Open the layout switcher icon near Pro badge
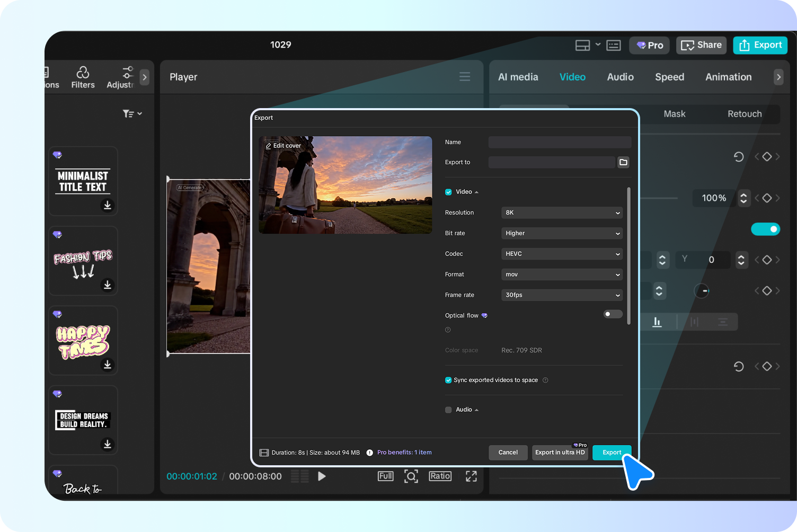This screenshot has height=532, width=797. pos(581,45)
